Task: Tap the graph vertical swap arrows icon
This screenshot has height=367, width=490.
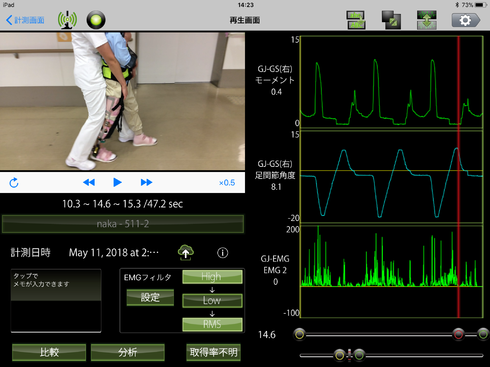Action: point(426,20)
